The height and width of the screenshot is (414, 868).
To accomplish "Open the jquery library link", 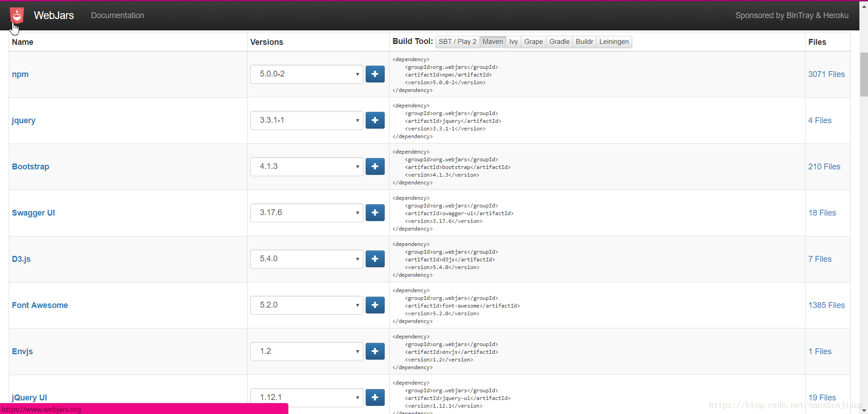I will (24, 120).
